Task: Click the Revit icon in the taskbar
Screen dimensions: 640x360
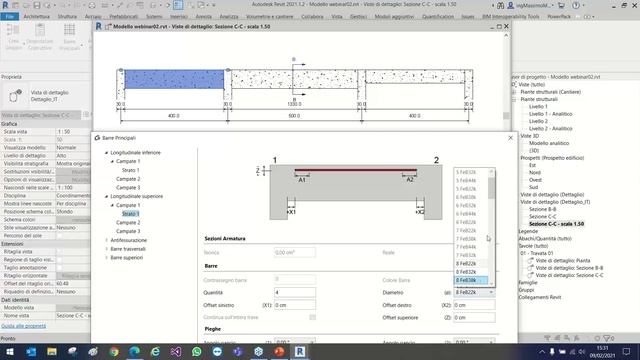Action: 300,352
